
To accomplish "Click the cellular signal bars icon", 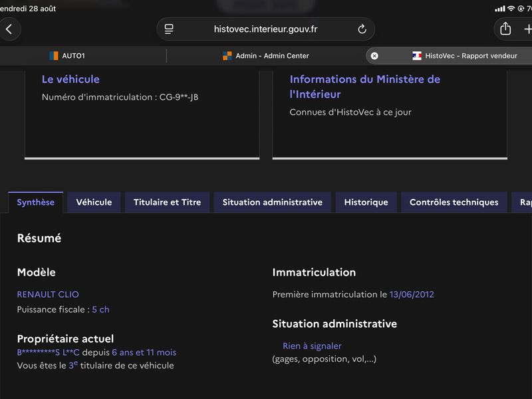I will 500,9.
